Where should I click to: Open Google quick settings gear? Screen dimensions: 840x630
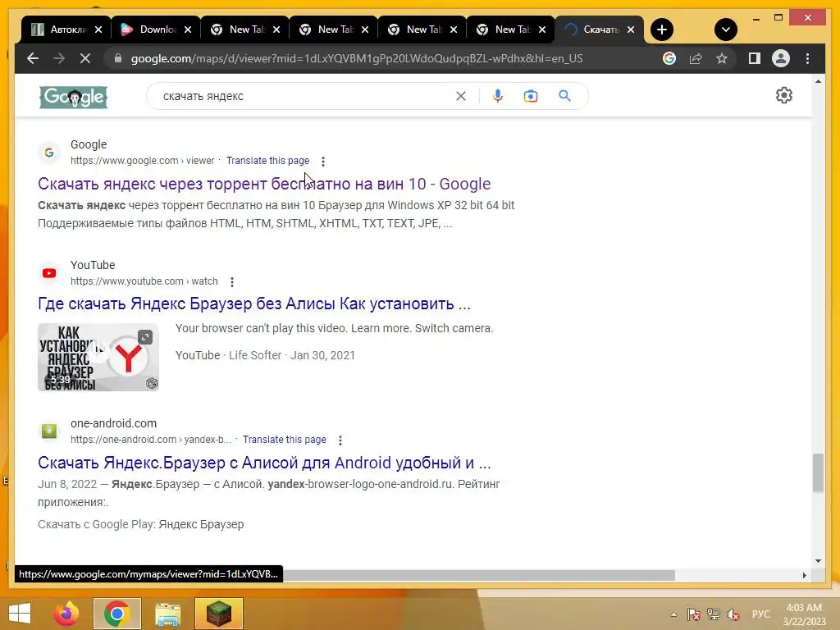(783, 95)
